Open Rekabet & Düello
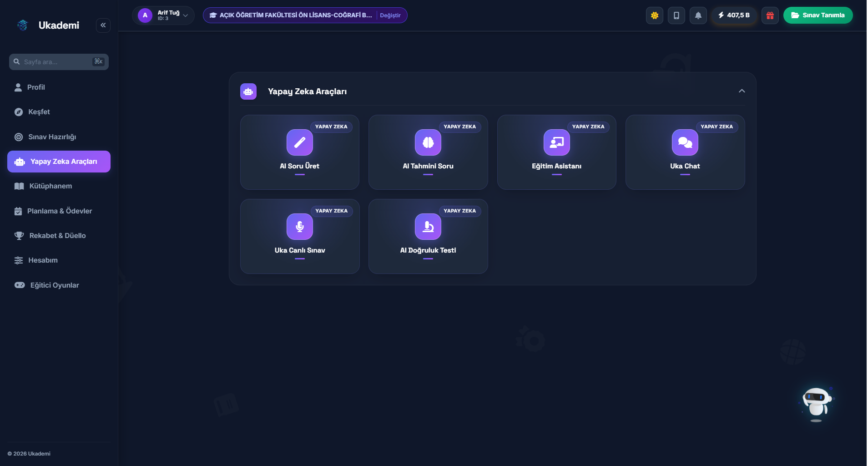 [x=59, y=236]
